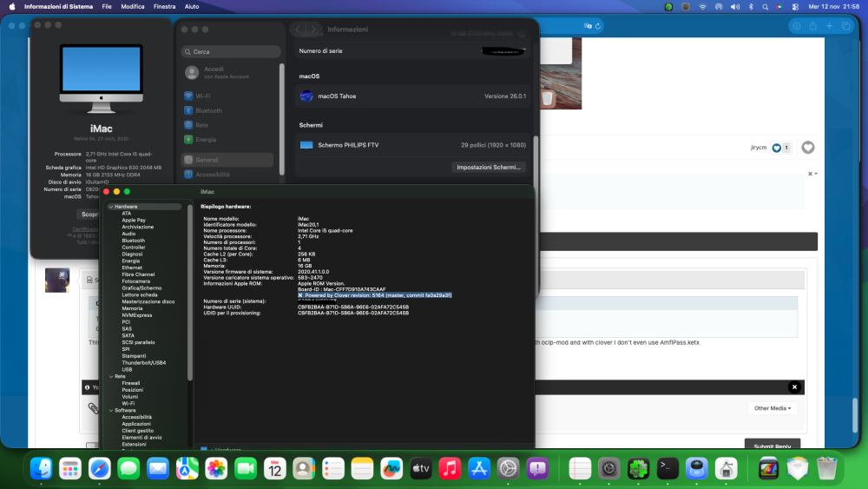The height and width of the screenshot is (489, 868).
Task: Open System Settings gear in Dock
Action: [508, 468]
